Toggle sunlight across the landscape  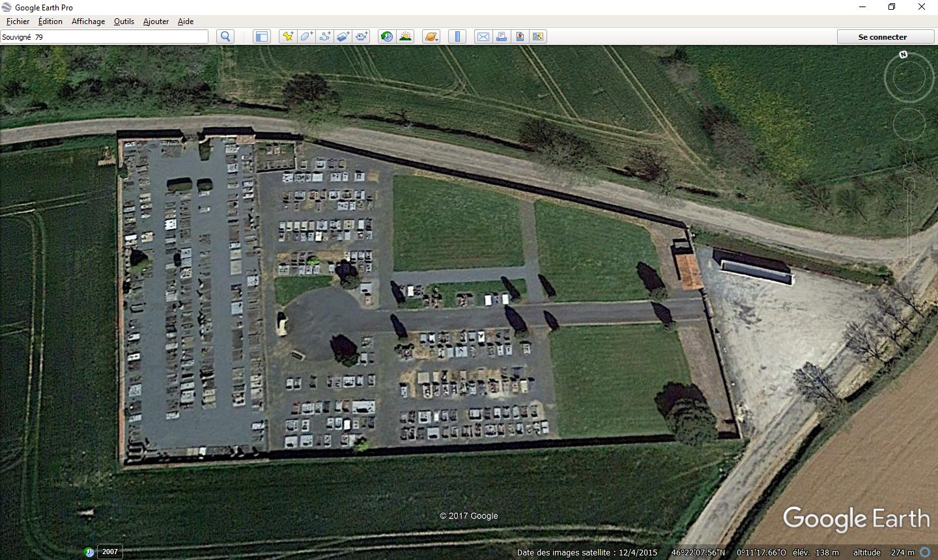pos(405,36)
